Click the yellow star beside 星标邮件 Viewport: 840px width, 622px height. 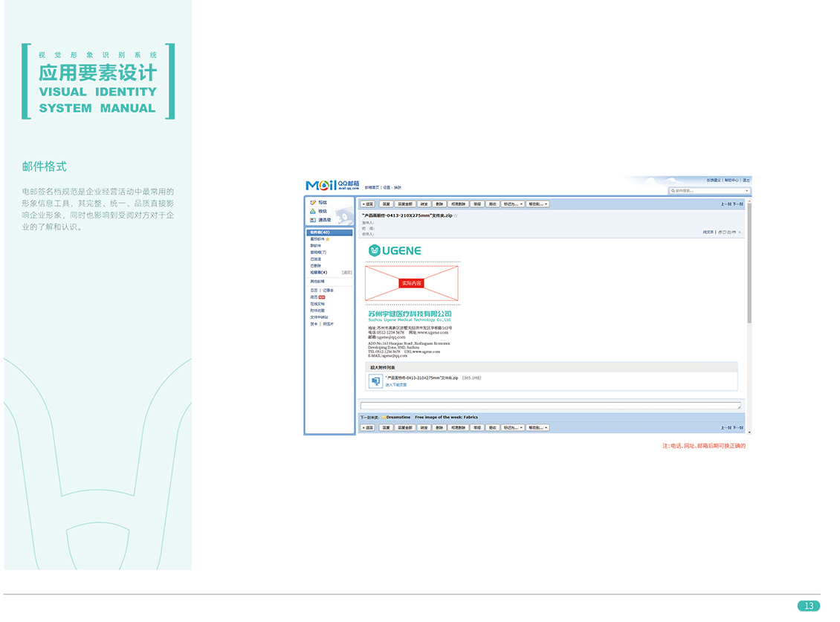coord(328,239)
